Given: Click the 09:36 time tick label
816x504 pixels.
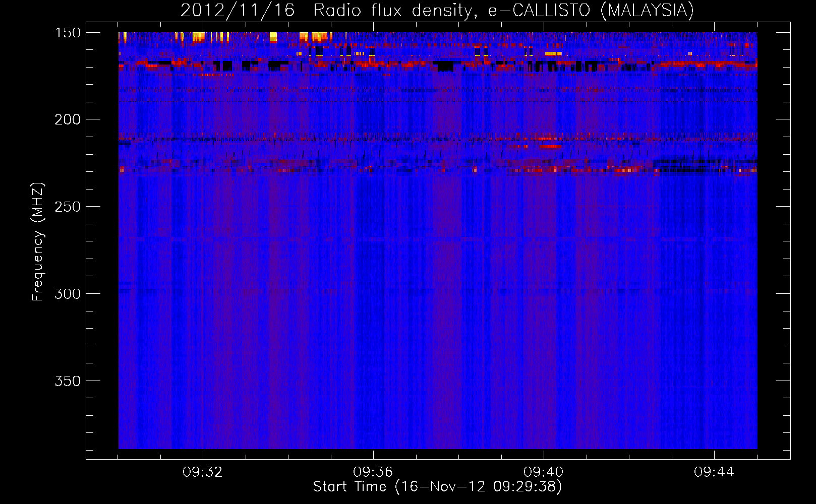Looking at the screenshot, I should (x=373, y=472).
